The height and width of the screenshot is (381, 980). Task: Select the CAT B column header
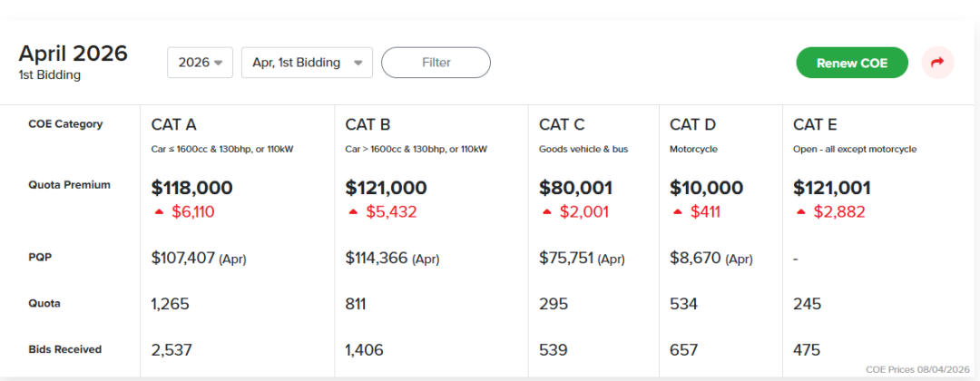368,124
